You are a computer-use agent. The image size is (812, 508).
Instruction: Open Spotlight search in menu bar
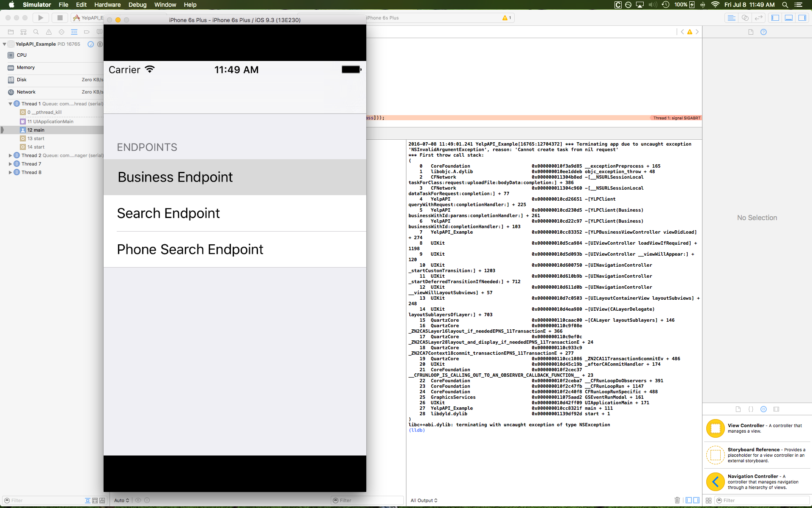[x=785, y=5]
